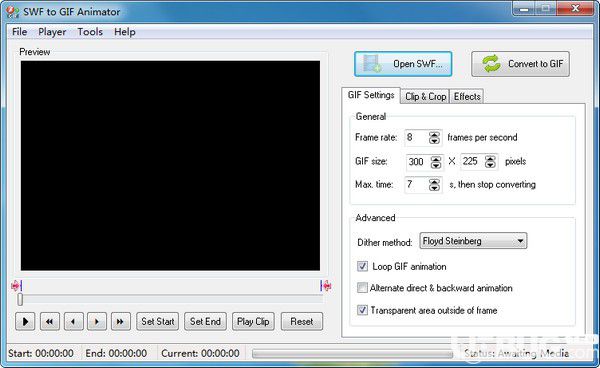The width and height of the screenshot is (600, 368).
Task: Decrease Max. time spinner down arrow
Action: pyautogui.click(x=434, y=188)
